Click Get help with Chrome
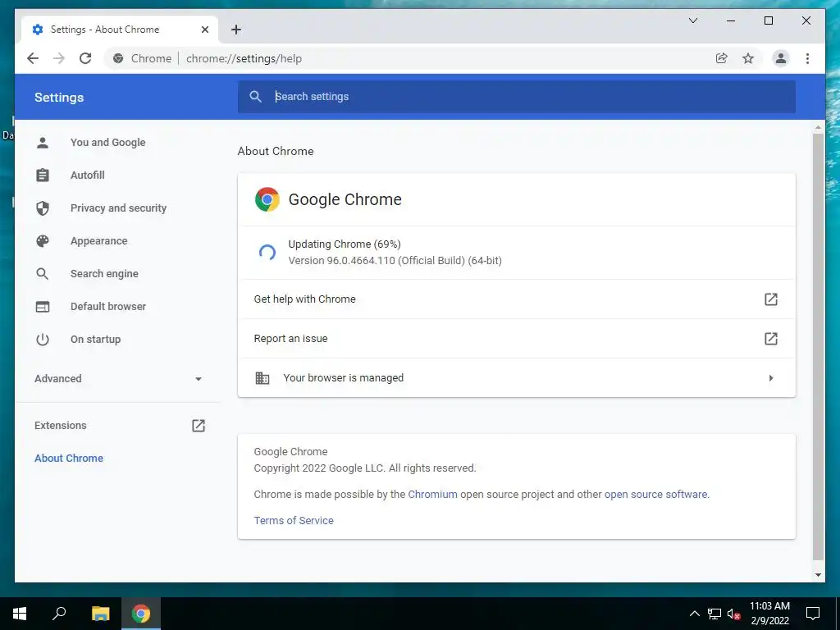Image resolution: width=840 pixels, height=630 pixels. click(x=517, y=299)
